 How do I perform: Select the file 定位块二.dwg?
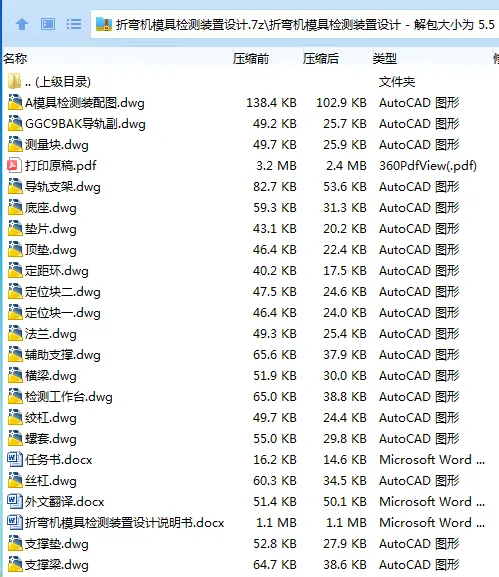[63, 291]
